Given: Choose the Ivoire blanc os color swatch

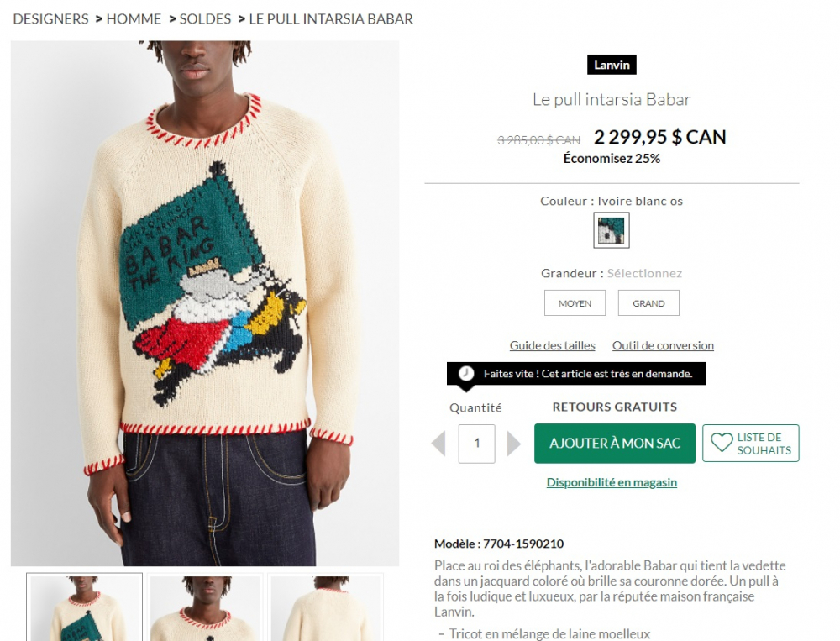Looking at the screenshot, I should tap(612, 230).
